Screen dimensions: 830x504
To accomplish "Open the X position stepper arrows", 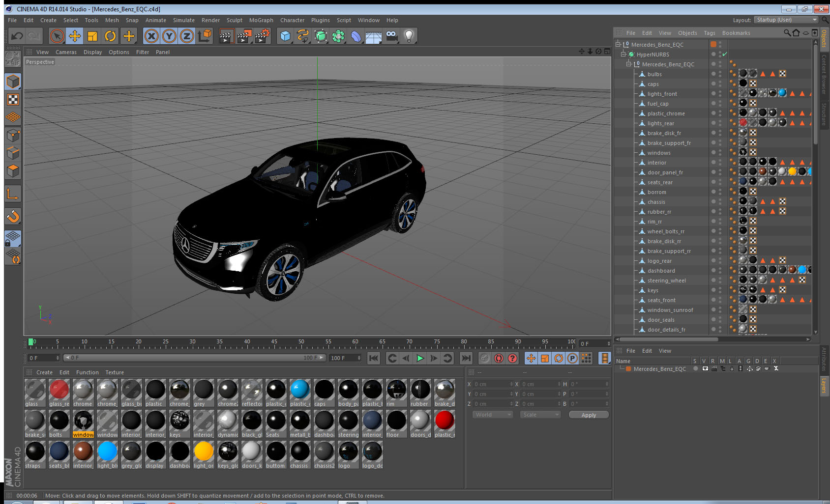I will click(511, 384).
